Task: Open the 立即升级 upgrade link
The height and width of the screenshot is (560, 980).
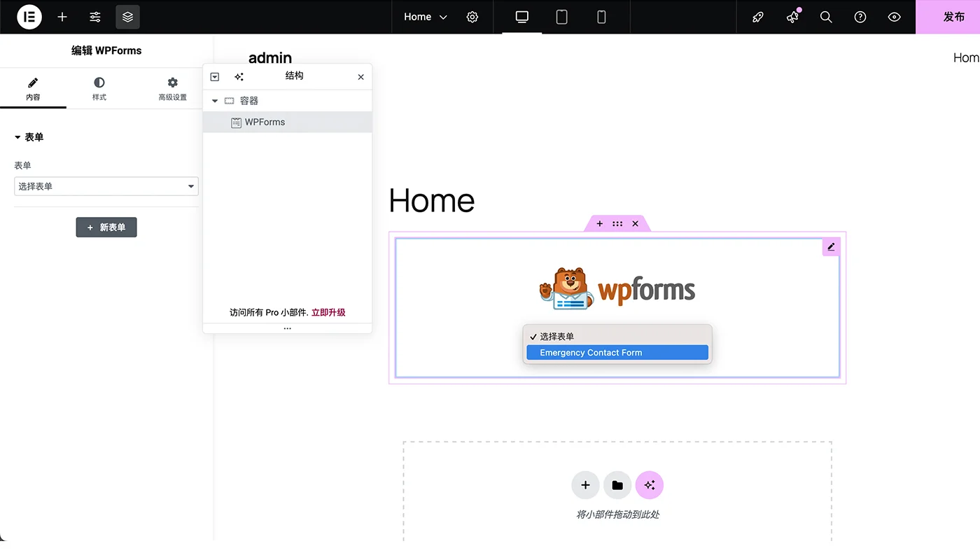Action: (x=328, y=312)
